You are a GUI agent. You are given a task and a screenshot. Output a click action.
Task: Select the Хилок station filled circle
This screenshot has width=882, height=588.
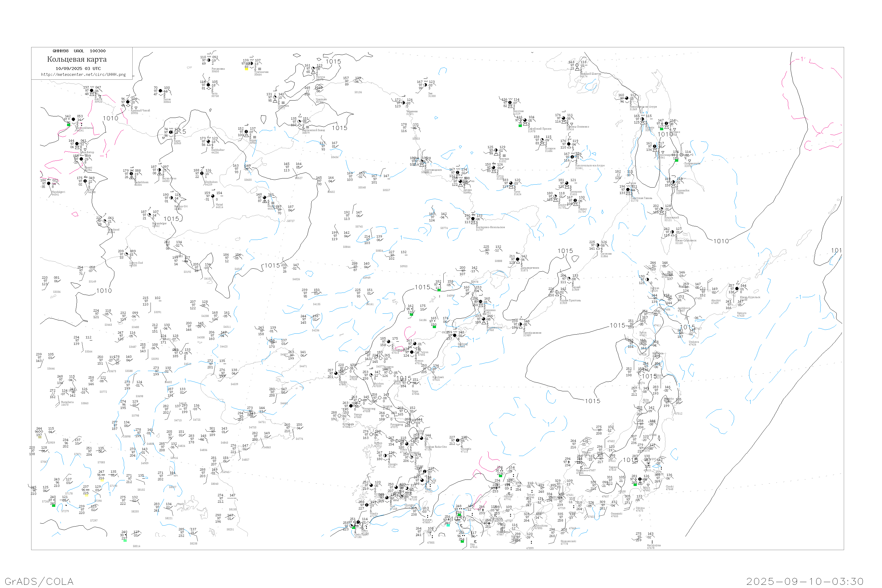click(x=161, y=91)
